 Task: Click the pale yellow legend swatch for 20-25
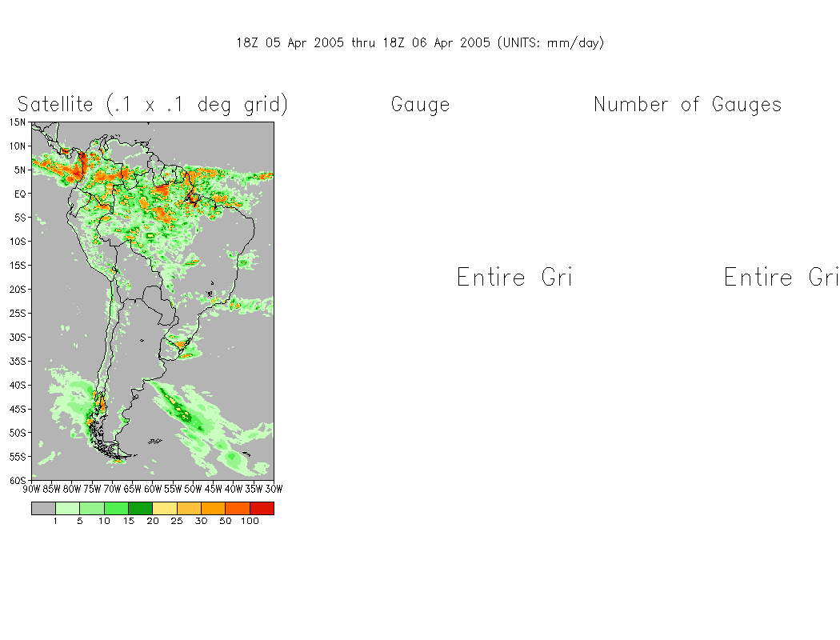point(165,508)
